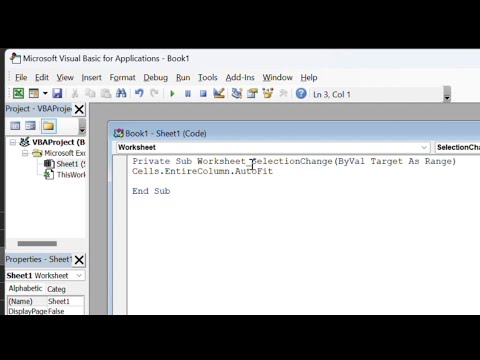Click the Cut scissors icon
This screenshot has width=480, height=360.
[x=75, y=93]
